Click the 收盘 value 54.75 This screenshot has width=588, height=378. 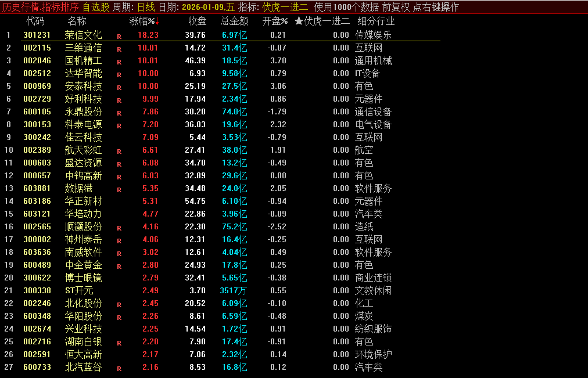pos(195,201)
